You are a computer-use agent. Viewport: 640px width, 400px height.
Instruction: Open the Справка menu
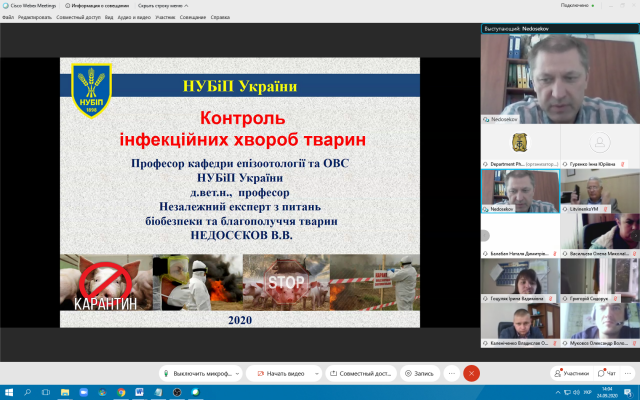(220, 18)
